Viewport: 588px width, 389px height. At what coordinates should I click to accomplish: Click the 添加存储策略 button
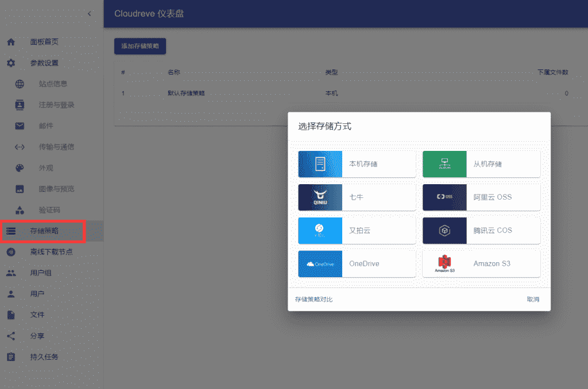point(140,46)
